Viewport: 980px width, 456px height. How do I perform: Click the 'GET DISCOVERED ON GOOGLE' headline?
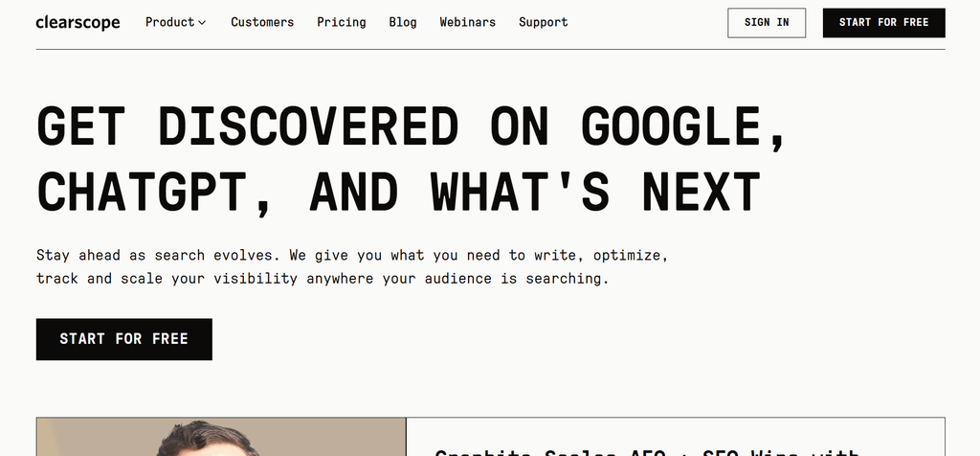pyautogui.click(x=411, y=160)
